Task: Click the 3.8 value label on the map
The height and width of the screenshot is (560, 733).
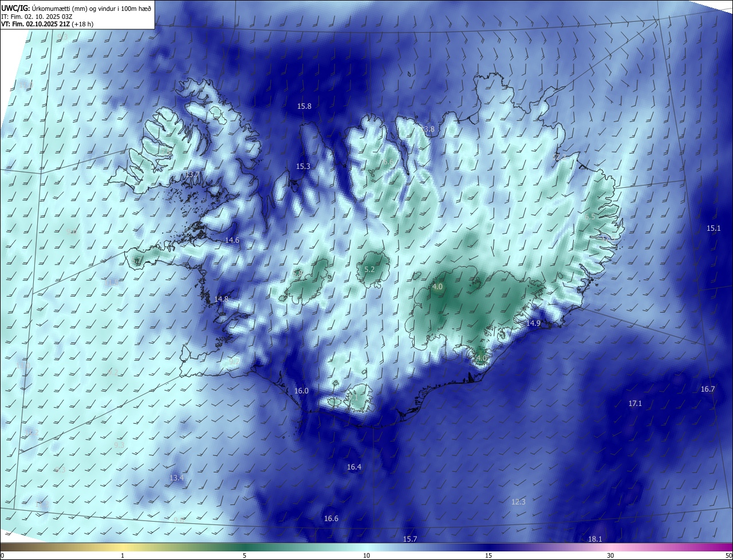Action: (429, 129)
